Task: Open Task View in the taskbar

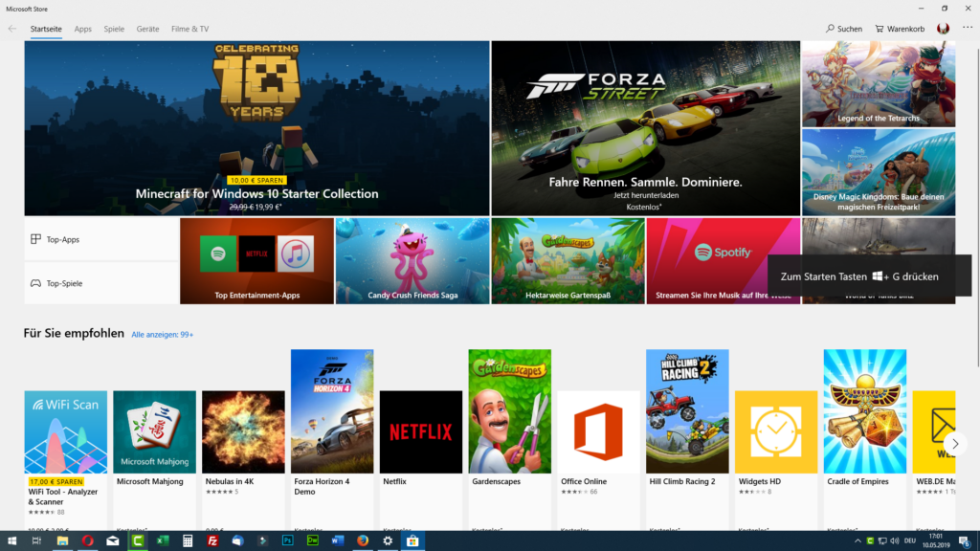Action: (36, 541)
